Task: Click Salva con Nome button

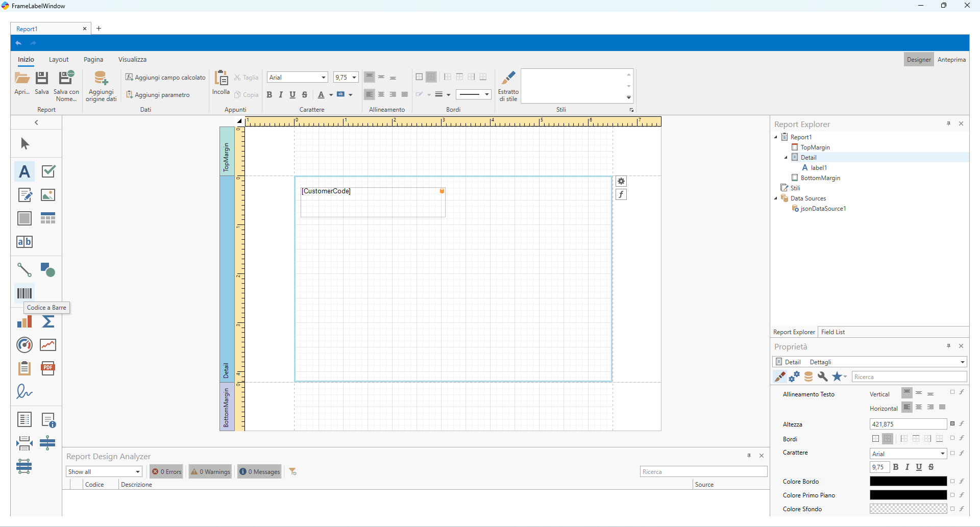Action: pos(66,86)
